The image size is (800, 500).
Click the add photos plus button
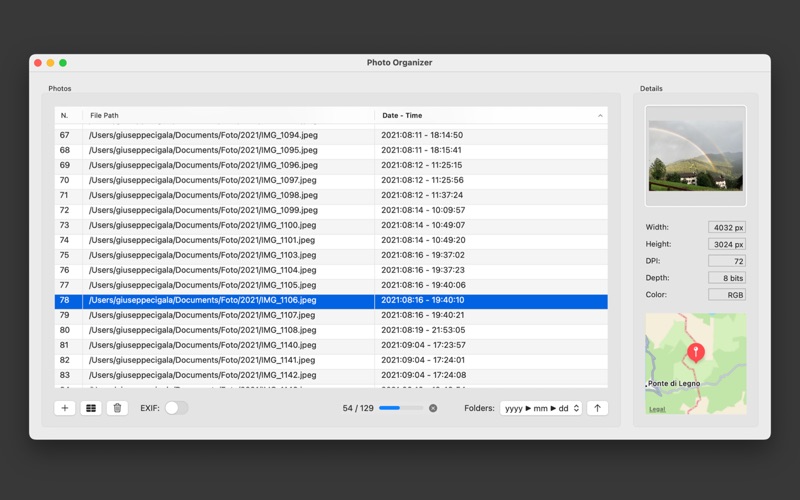coord(65,408)
